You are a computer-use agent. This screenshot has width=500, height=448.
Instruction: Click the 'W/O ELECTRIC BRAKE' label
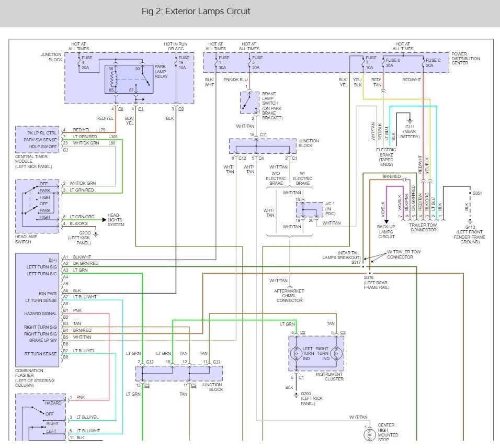(x=276, y=178)
